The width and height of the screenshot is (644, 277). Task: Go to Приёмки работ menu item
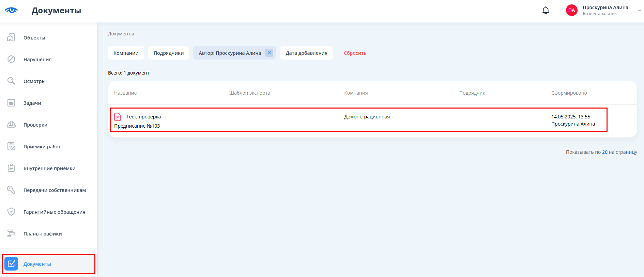(42, 147)
